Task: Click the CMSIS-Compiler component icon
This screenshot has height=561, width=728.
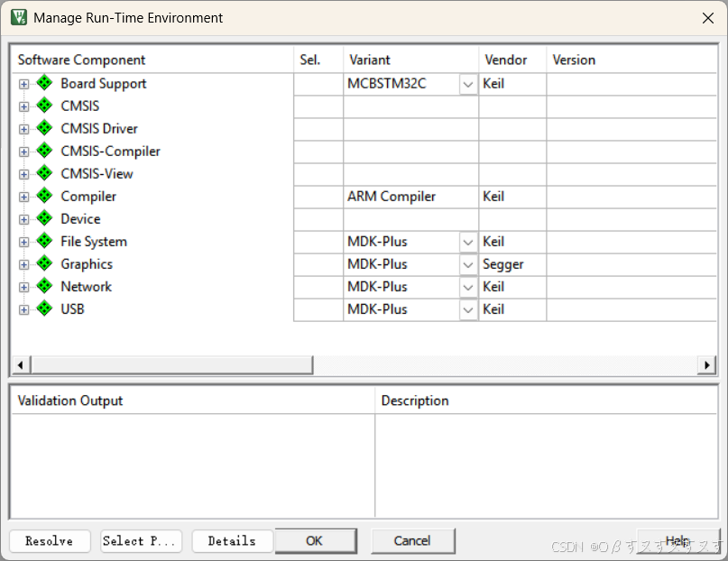Action: (43, 151)
